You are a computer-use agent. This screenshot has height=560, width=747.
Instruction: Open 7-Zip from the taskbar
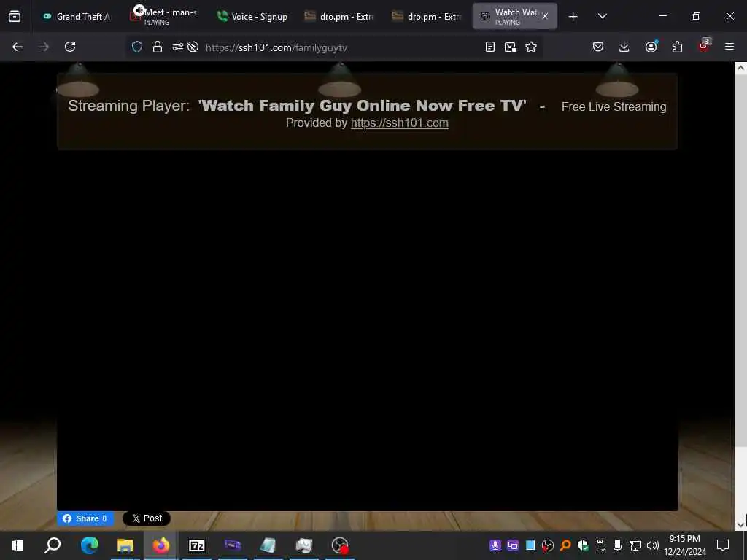(196, 545)
